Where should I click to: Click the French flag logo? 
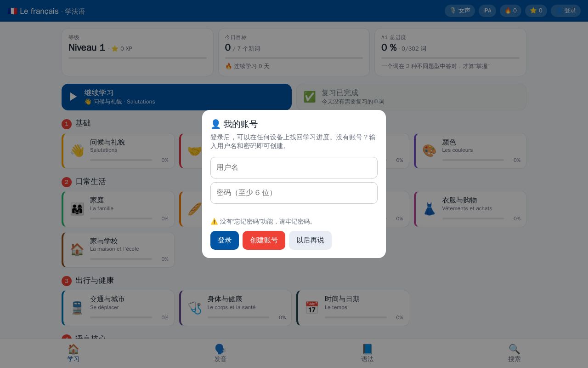[x=12, y=11]
